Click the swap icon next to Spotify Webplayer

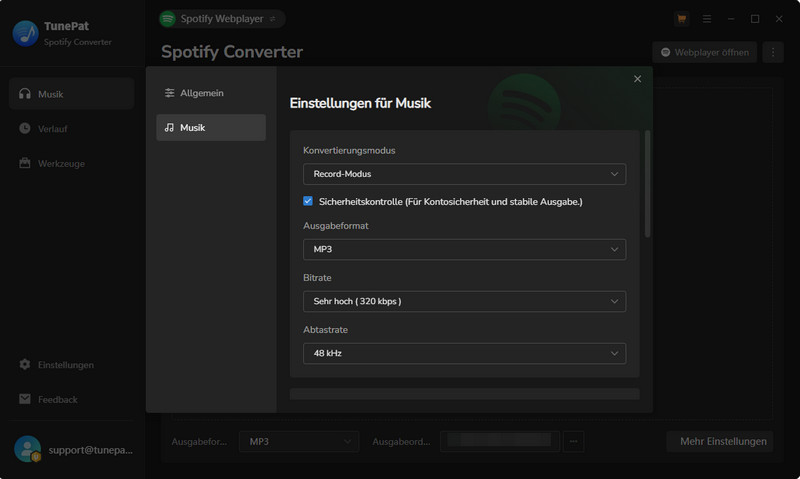tap(272, 19)
